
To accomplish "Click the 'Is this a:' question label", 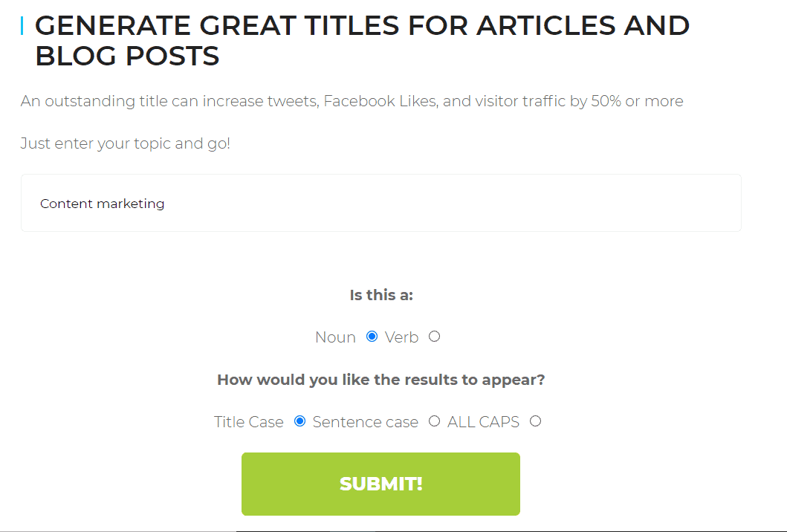I will [381, 295].
